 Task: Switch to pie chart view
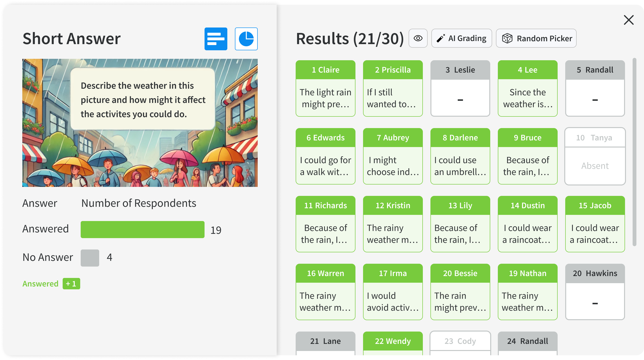(246, 39)
